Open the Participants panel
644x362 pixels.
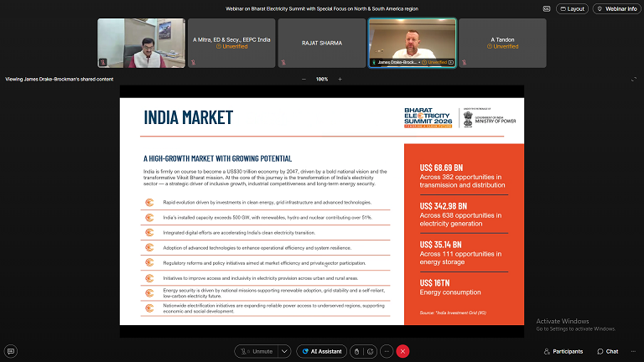[x=563, y=351]
